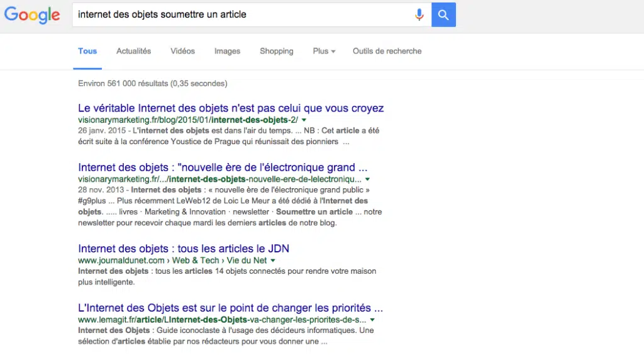Click 'Soumettre un article' bold snippet text
Viewport: 644px width, 355px height.
pos(314,212)
